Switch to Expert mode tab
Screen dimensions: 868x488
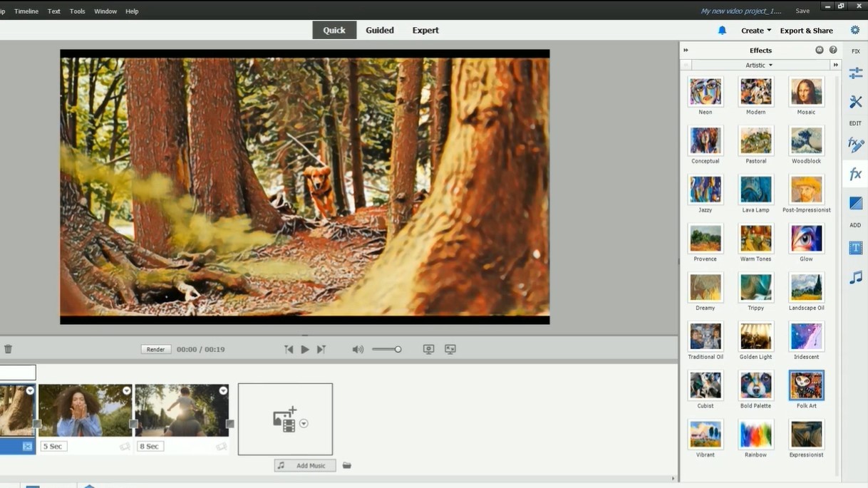click(425, 30)
